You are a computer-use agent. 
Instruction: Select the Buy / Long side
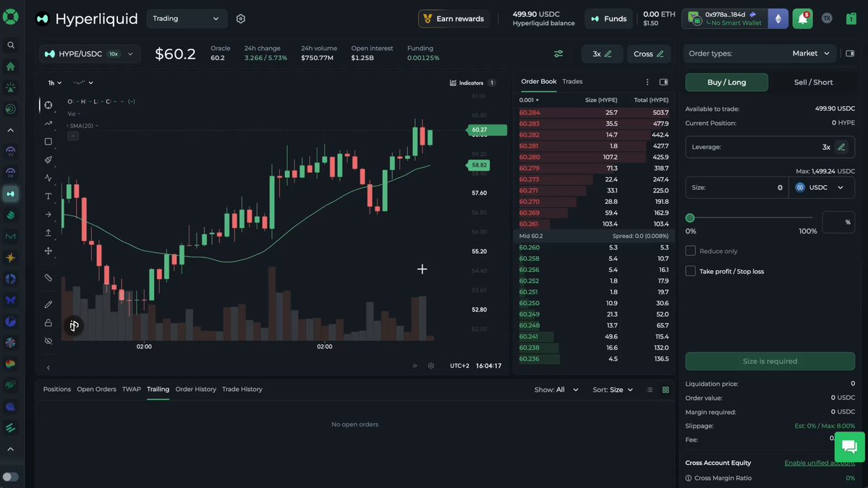[x=726, y=82]
